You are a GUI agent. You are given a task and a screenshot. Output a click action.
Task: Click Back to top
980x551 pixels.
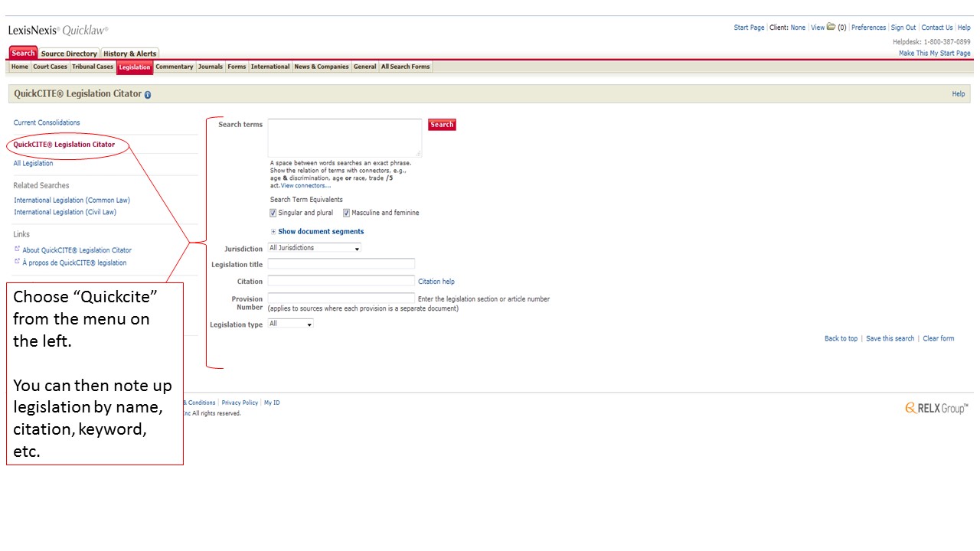coord(841,339)
